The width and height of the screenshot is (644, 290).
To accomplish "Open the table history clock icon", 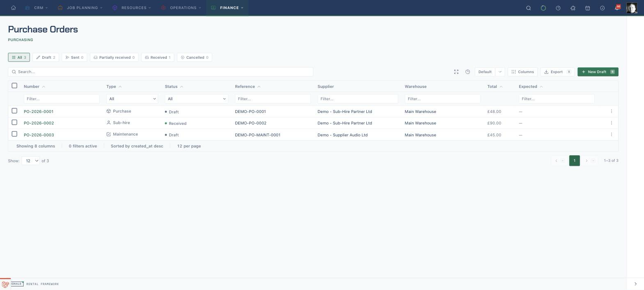I will click(x=468, y=72).
